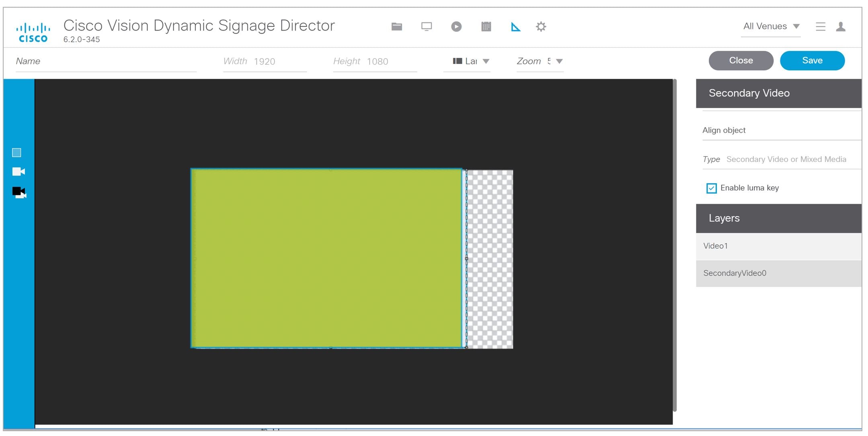The height and width of the screenshot is (436, 868).
Task: Toggle the Enable luma key checkbox
Action: coord(711,188)
